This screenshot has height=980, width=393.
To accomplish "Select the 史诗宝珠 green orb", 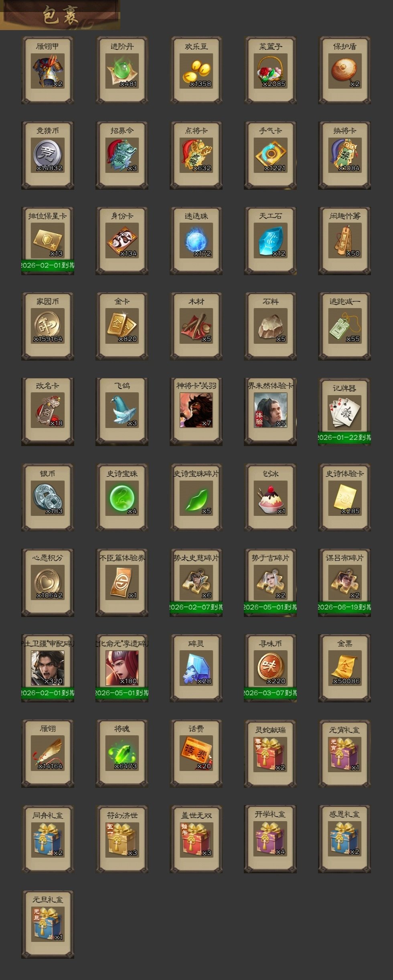I will coord(122,497).
